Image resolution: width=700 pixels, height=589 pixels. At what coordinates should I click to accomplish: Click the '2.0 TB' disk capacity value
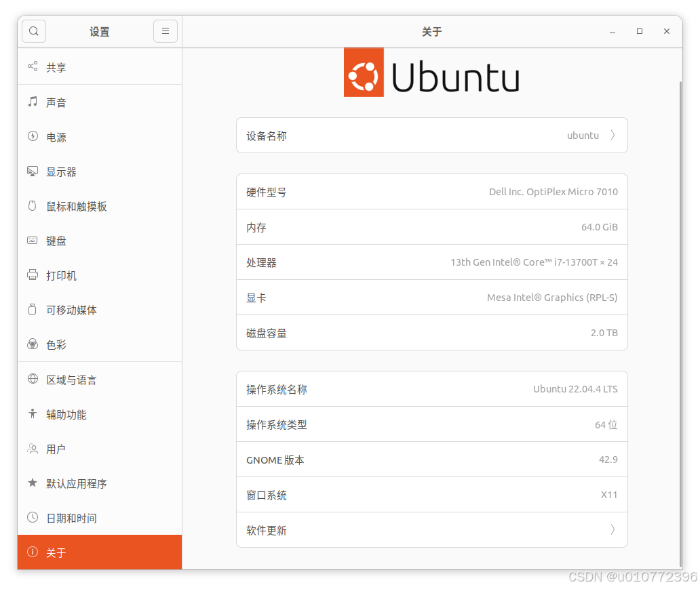tap(604, 333)
